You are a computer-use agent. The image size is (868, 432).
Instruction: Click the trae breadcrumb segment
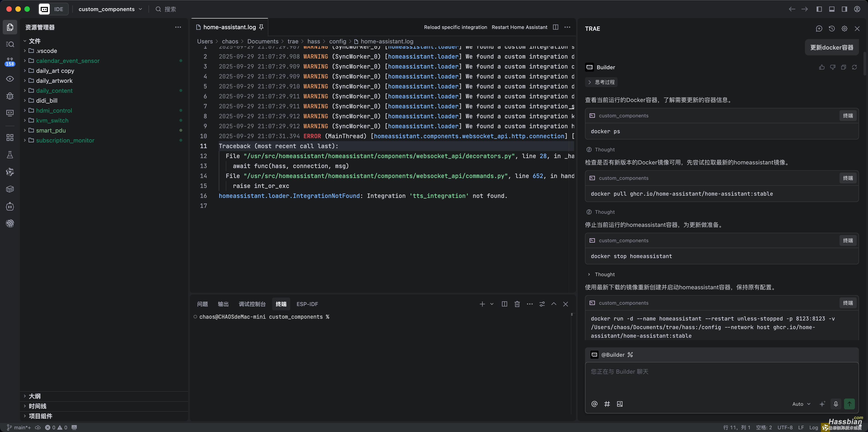293,41
